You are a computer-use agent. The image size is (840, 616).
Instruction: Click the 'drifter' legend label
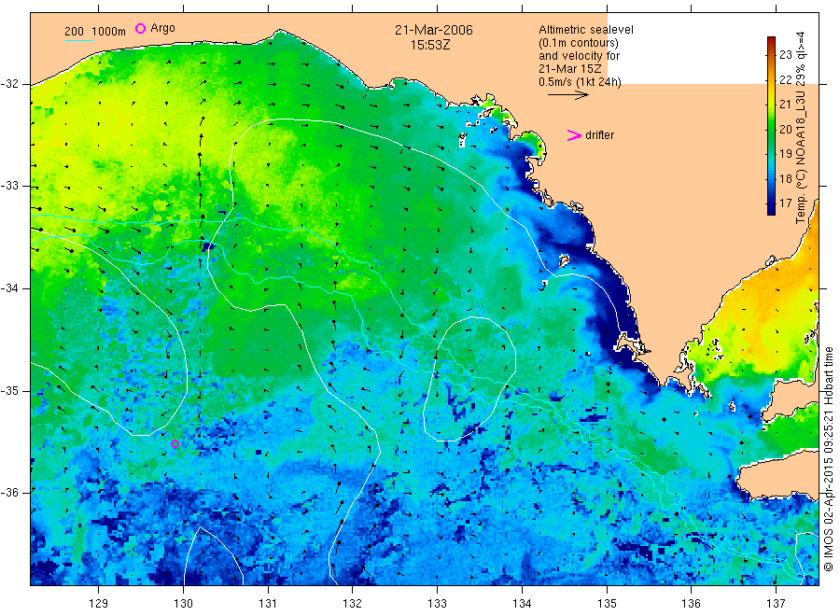point(599,135)
